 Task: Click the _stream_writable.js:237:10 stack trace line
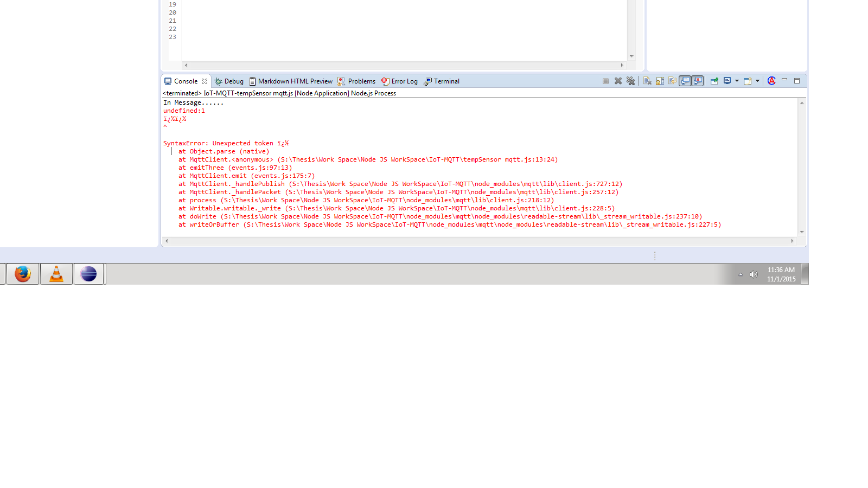[x=440, y=216]
